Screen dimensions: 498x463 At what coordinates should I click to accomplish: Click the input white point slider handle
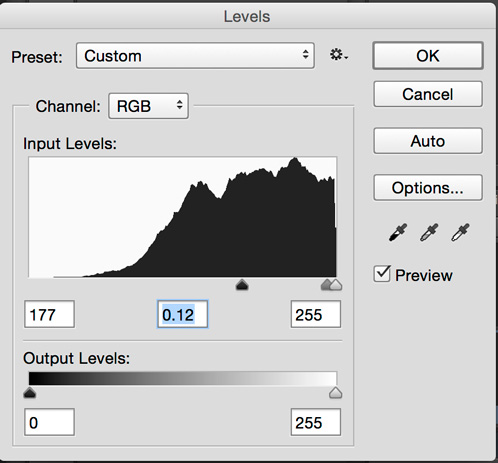click(x=336, y=285)
